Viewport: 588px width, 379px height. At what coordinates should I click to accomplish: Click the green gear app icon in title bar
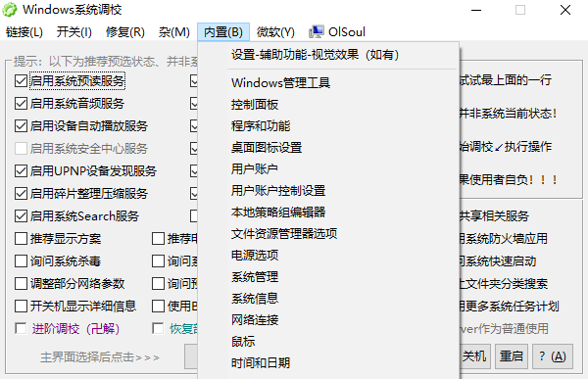pyautogui.click(x=10, y=10)
